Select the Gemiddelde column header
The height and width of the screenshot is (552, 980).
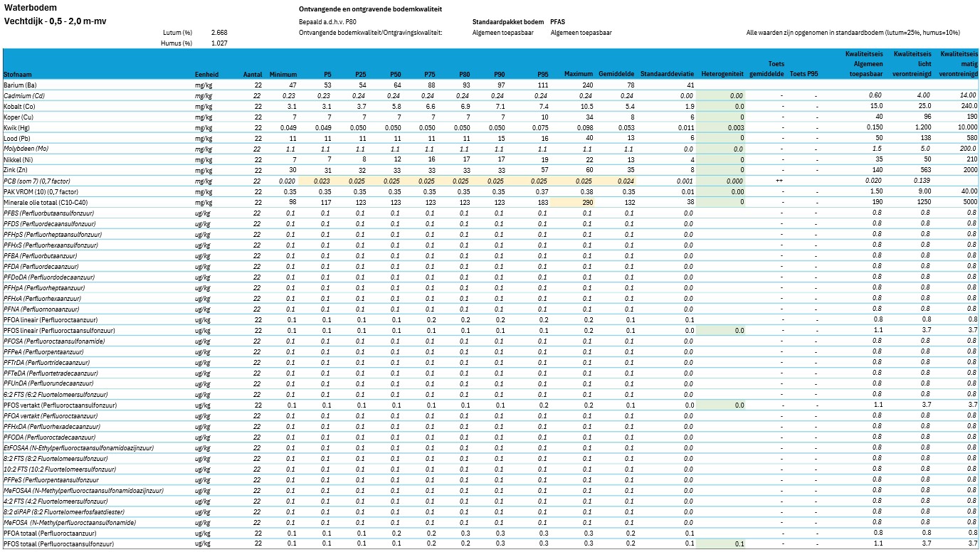pos(616,74)
